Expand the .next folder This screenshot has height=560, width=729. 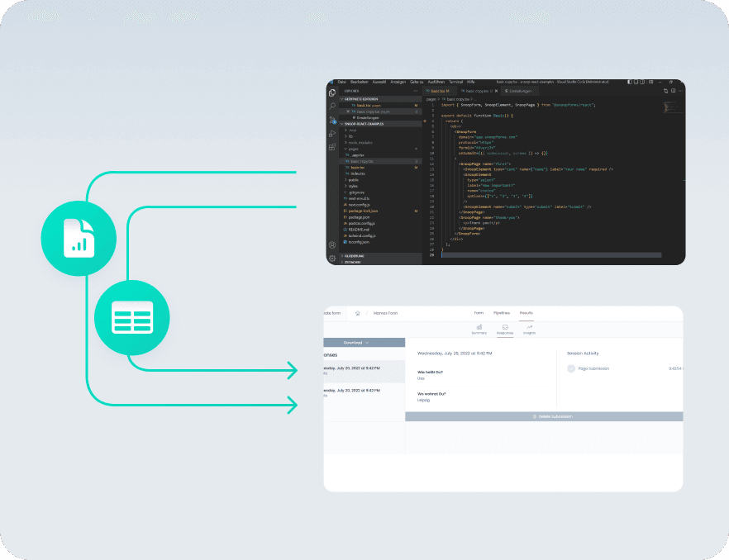(352, 131)
